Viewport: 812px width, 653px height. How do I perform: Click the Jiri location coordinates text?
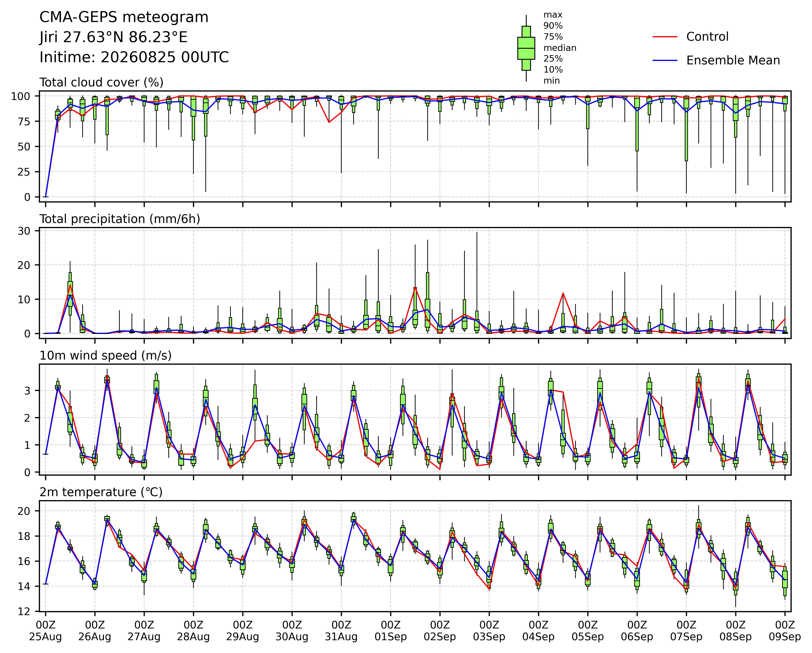(x=113, y=37)
